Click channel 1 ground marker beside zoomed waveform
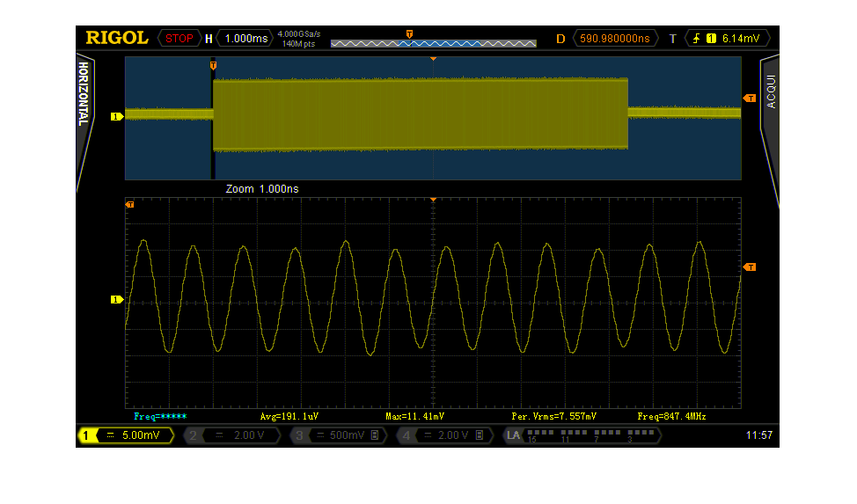 click(x=116, y=300)
